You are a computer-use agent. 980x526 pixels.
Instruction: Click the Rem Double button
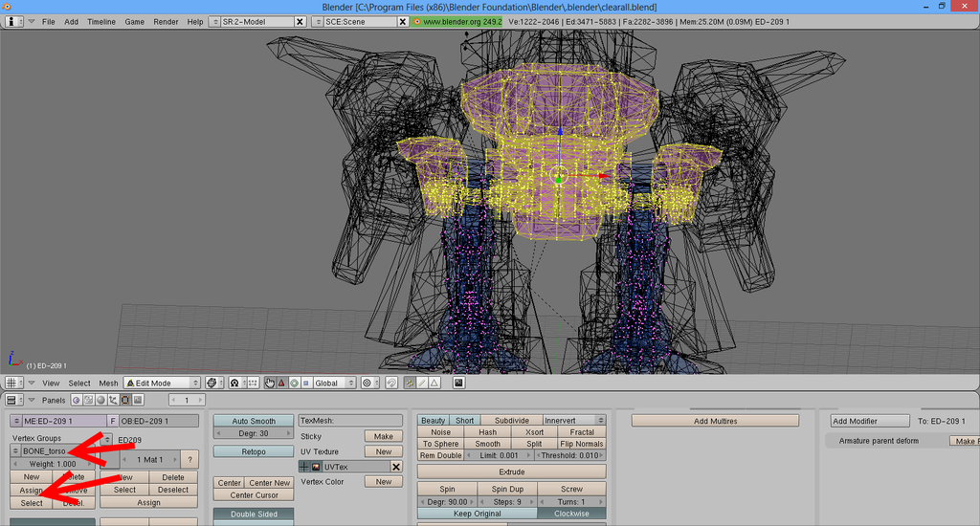tap(440, 455)
